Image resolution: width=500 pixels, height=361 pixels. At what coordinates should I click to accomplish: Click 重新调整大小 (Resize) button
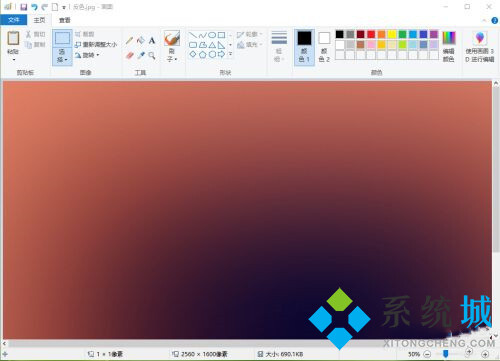[96, 44]
